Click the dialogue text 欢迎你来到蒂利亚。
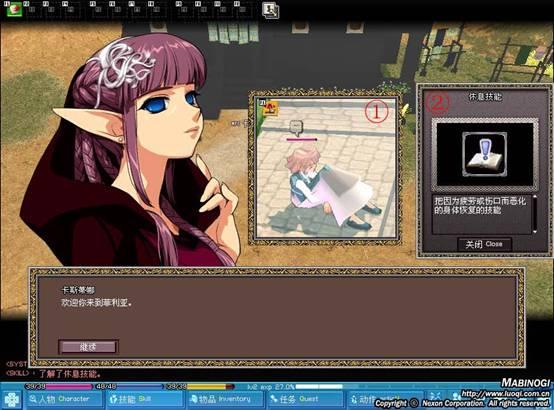The height and width of the screenshot is (410, 554). tap(97, 303)
